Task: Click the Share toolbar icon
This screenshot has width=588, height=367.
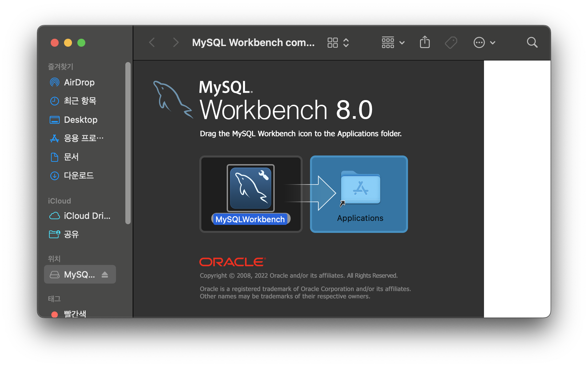Action: coord(425,42)
